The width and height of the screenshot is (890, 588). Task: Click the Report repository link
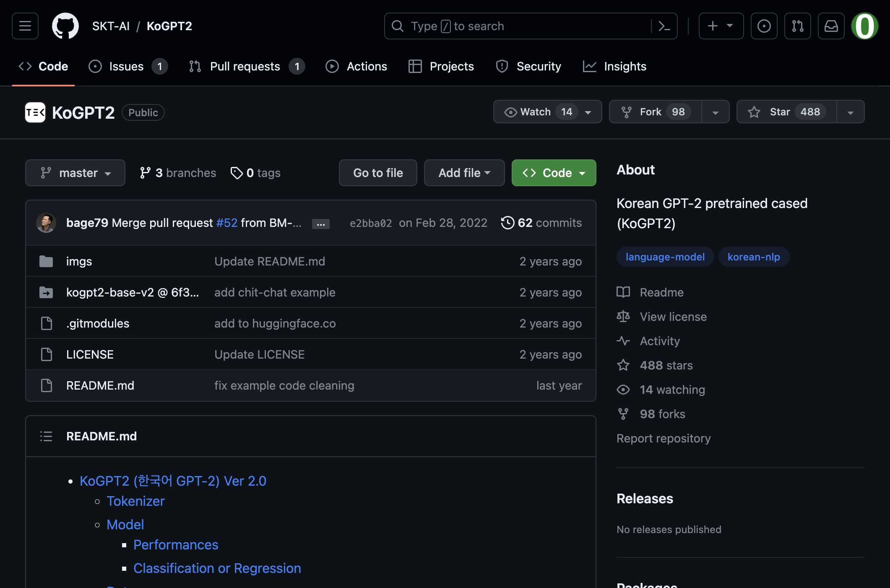[664, 438]
